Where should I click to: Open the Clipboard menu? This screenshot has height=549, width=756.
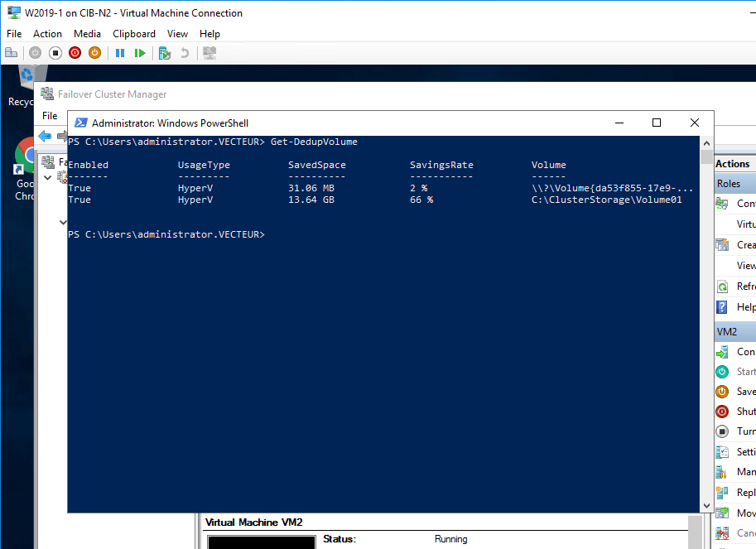tap(134, 34)
